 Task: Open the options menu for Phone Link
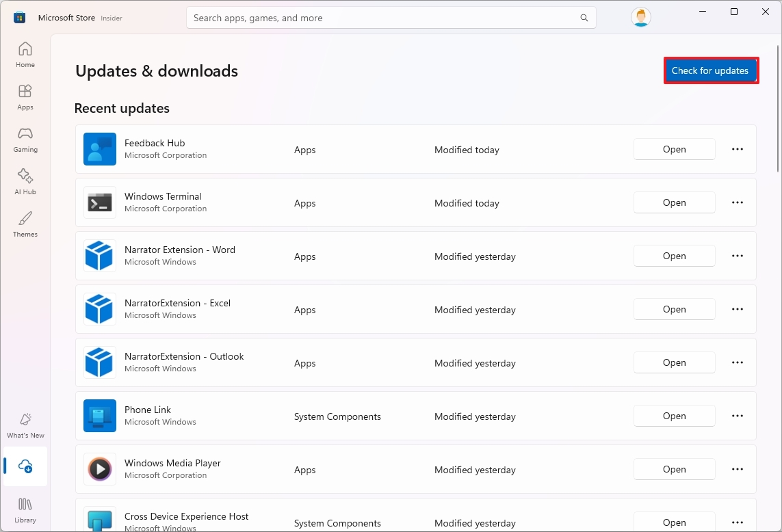pos(737,416)
